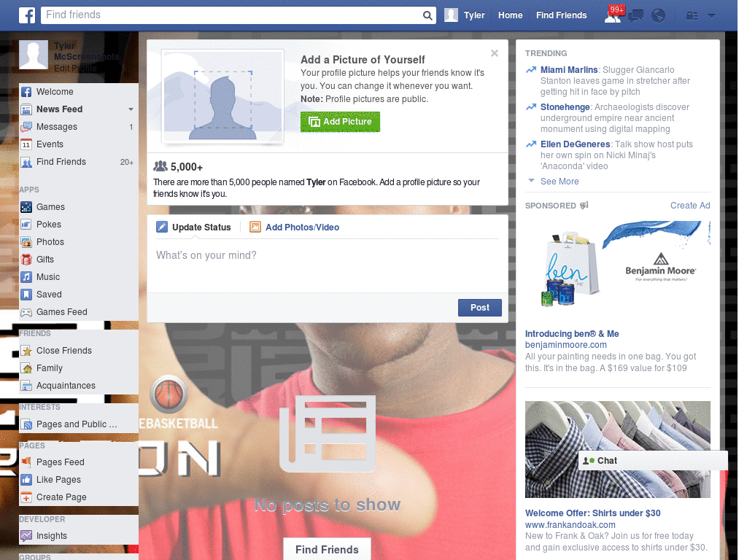Click the Close Friends star icon
Screen dimensions: 747x560
[26, 351]
